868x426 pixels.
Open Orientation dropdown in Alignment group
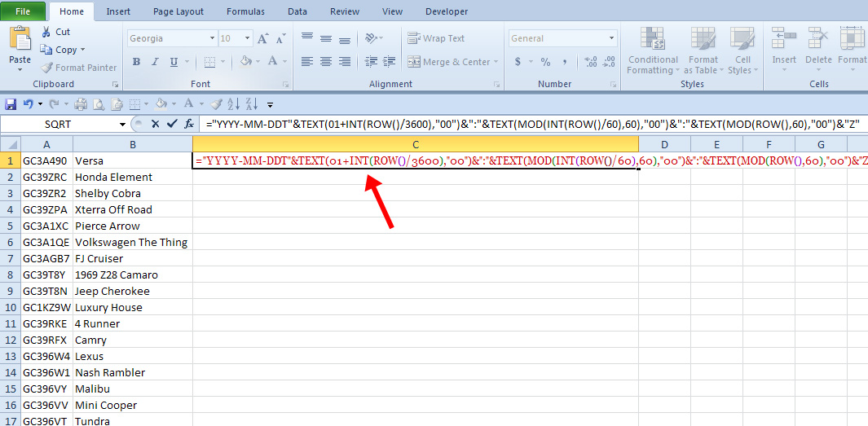[x=373, y=38]
